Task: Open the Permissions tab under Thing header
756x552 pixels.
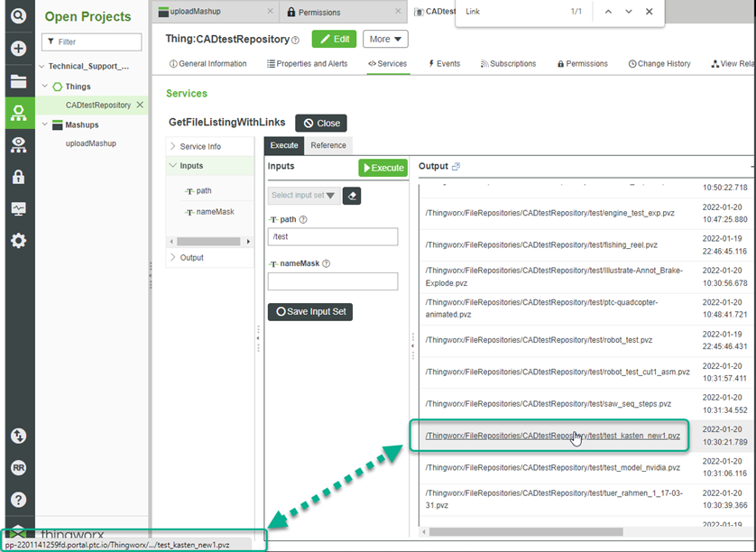Action: (x=583, y=64)
